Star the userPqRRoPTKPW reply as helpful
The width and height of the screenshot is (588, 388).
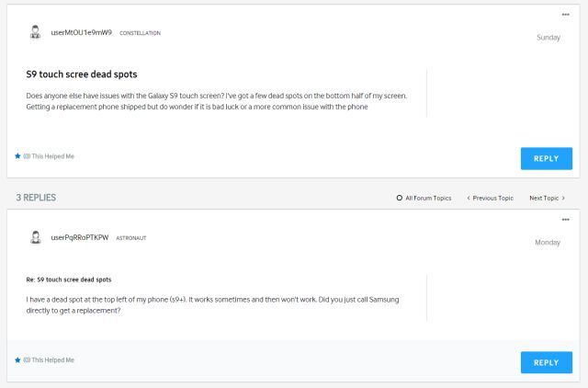point(17,360)
